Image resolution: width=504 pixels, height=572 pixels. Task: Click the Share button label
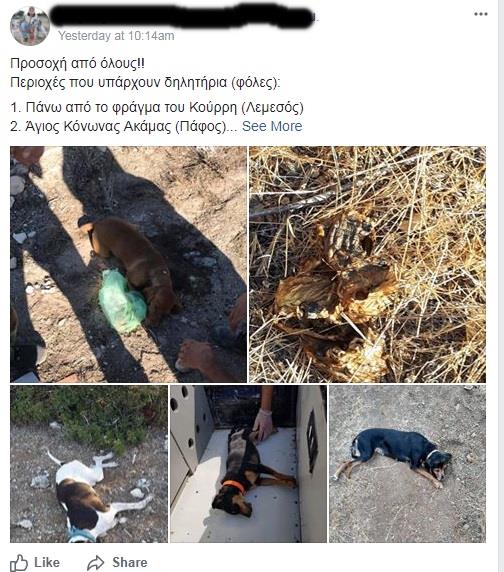point(130,562)
